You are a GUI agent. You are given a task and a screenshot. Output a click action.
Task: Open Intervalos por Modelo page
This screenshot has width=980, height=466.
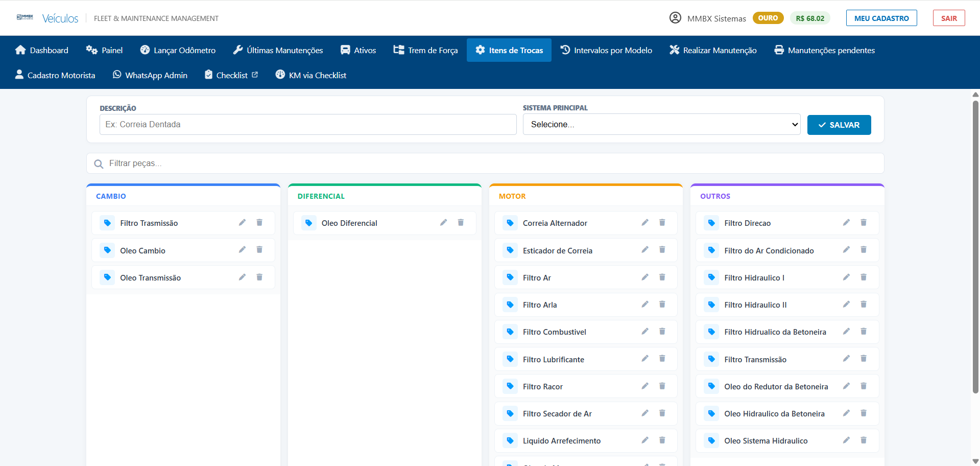(x=606, y=50)
